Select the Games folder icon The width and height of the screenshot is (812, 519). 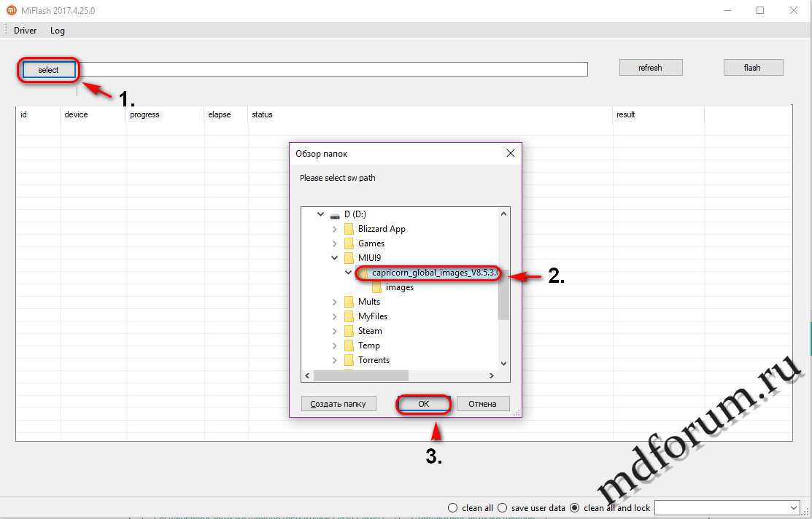[x=349, y=243]
